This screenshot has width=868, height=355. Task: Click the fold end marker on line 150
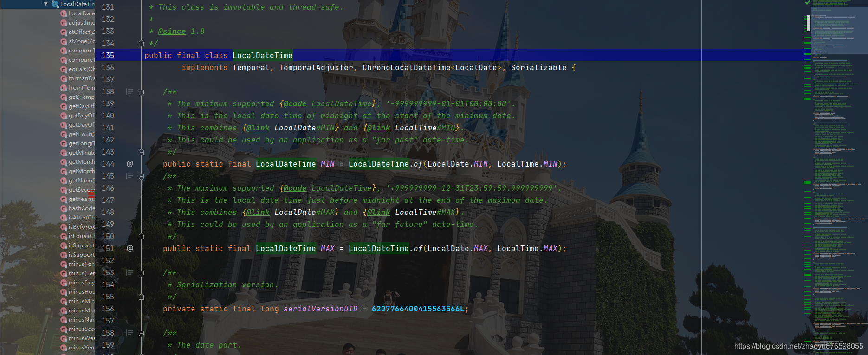tap(141, 237)
